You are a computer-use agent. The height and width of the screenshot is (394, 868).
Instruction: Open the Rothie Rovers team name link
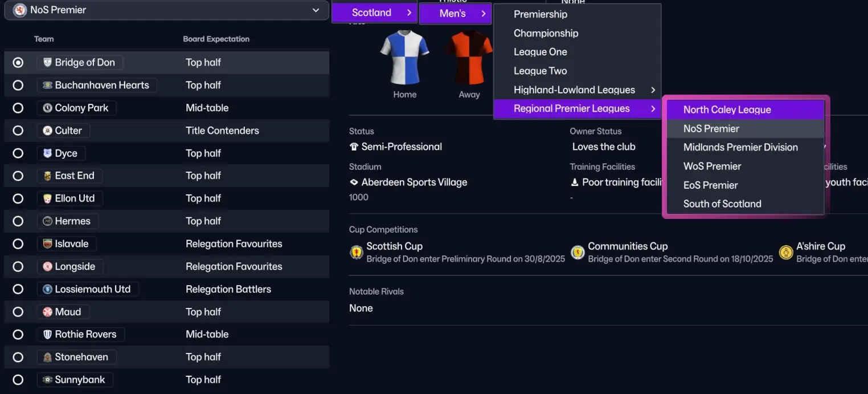(x=85, y=334)
